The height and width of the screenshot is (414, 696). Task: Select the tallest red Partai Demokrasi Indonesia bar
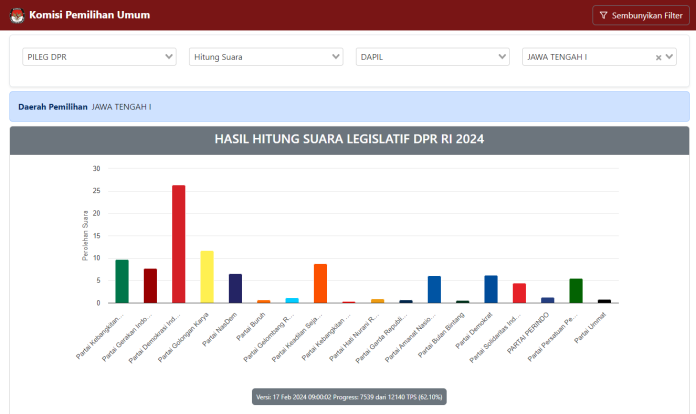coord(179,244)
